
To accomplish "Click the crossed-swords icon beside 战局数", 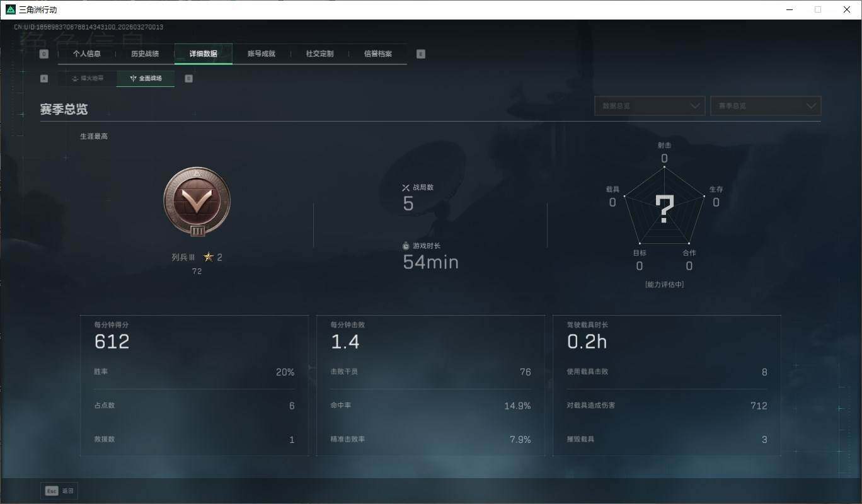I will click(x=406, y=188).
